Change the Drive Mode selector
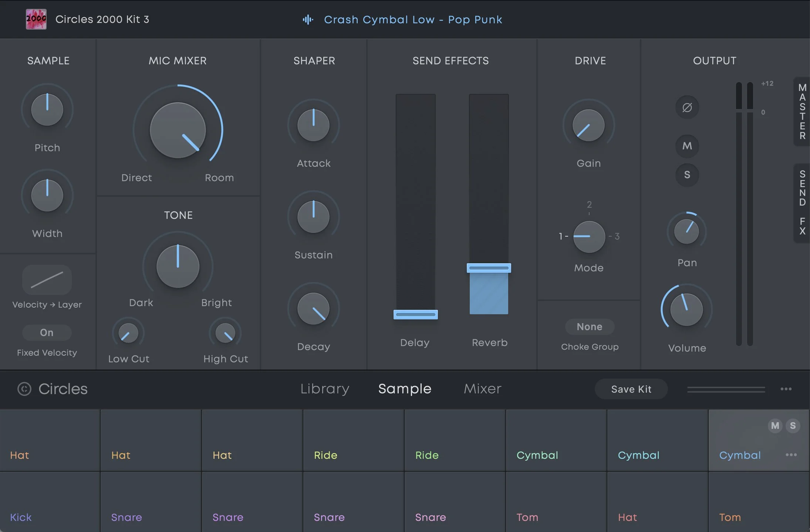The width and height of the screenshot is (810, 532). tap(588, 237)
